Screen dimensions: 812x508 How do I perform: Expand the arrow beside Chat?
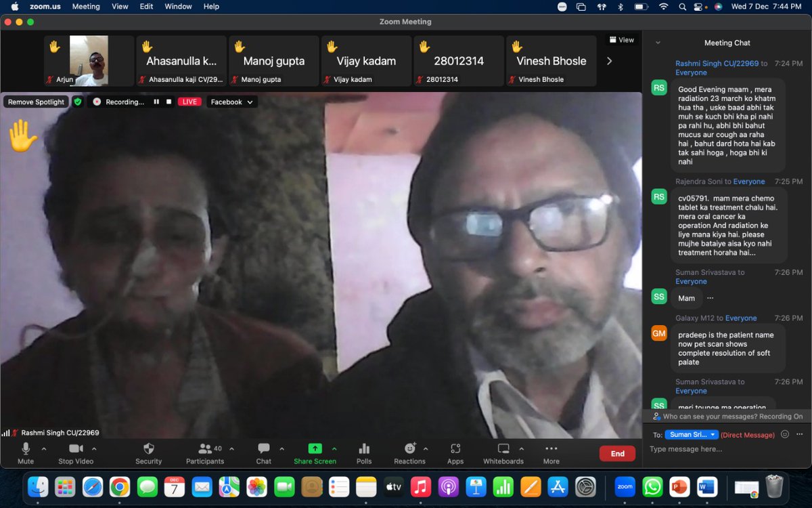(x=281, y=448)
